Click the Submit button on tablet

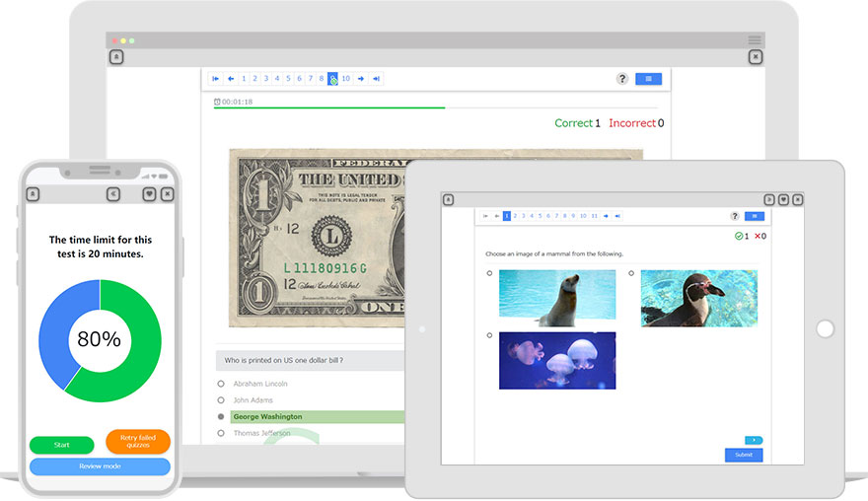pyautogui.click(x=744, y=455)
